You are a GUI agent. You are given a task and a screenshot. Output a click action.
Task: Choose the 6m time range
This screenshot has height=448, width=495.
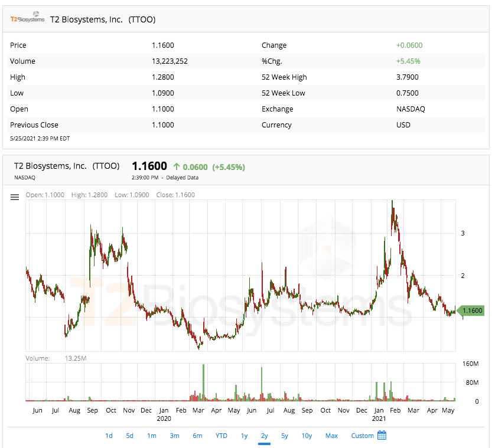point(198,436)
